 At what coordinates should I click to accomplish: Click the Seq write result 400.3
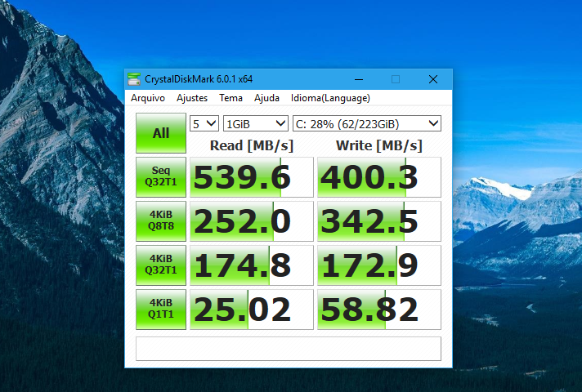tap(379, 177)
